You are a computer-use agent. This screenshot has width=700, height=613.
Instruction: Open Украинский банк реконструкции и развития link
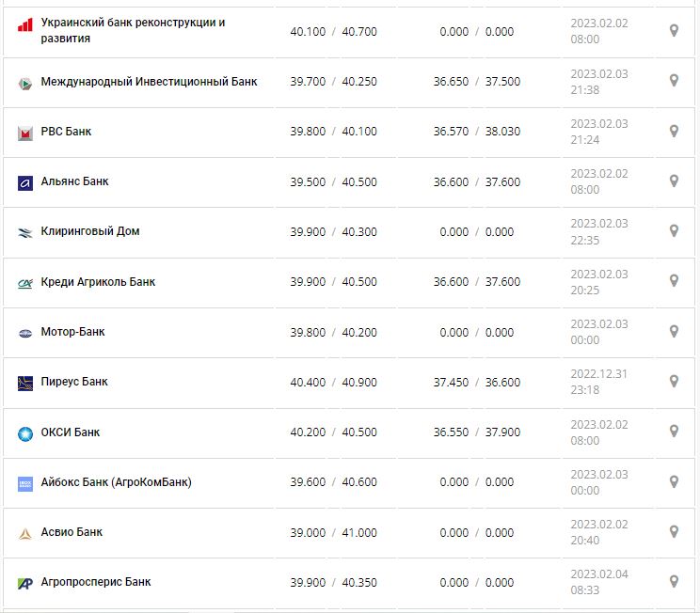133,30
